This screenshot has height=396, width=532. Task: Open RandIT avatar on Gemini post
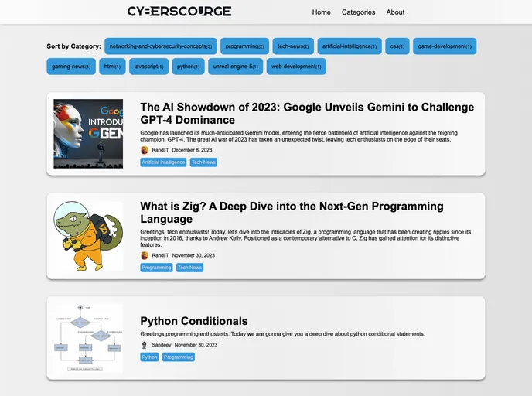coord(145,150)
